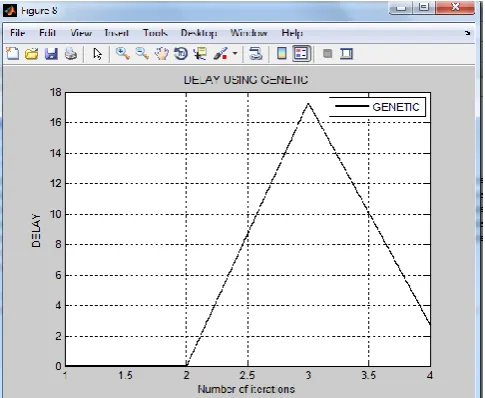The height and width of the screenshot is (398, 485).
Task: Open the View menu
Action: point(81,33)
